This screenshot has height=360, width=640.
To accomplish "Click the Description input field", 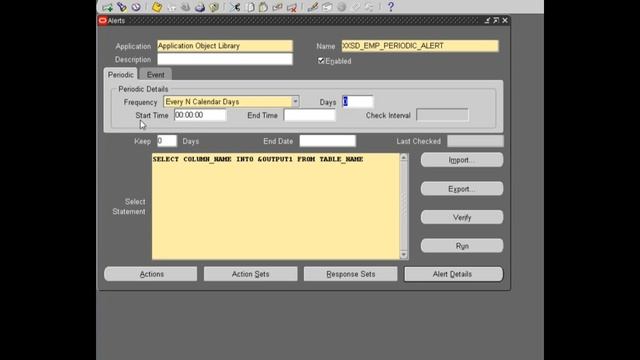I will (x=225, y=59).
